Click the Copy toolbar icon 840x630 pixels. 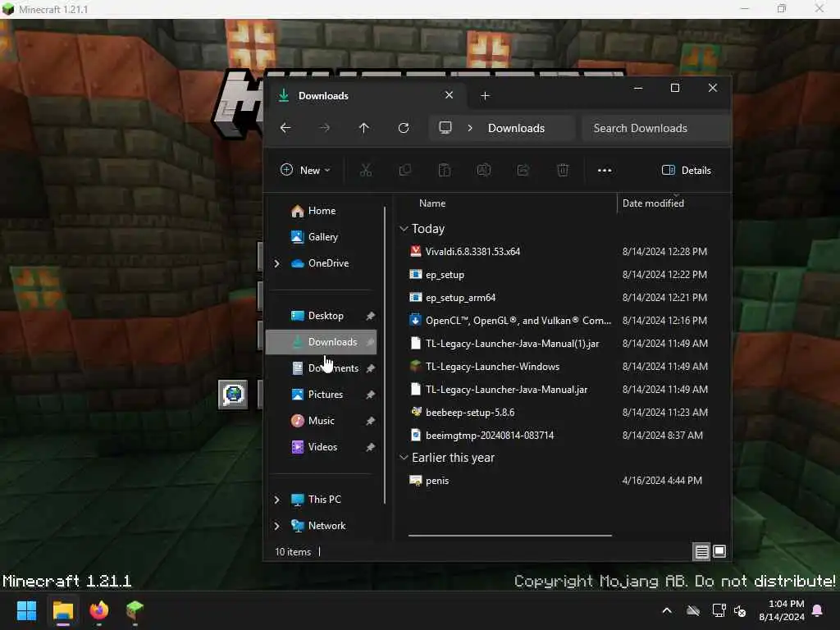click(405, 171)
